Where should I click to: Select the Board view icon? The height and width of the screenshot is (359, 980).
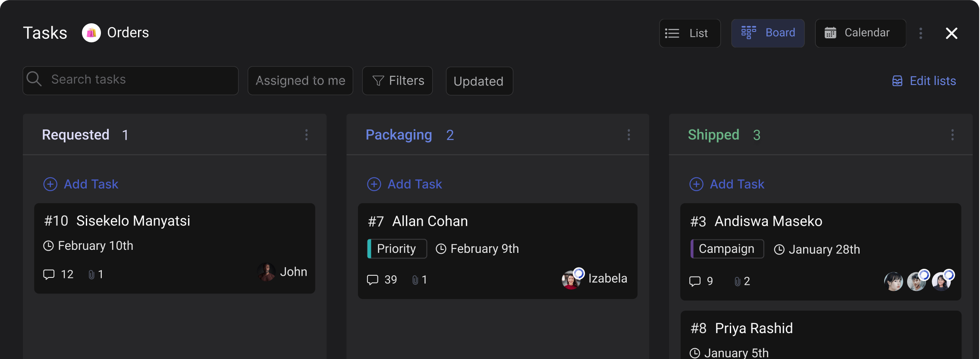click(749, 32)
